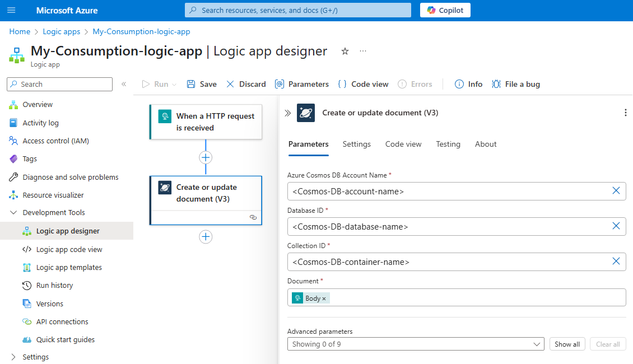Open the Azure portal hamburger menu
Screen dimensions: 633x364
pyautogui.click(x=11, y=10)
